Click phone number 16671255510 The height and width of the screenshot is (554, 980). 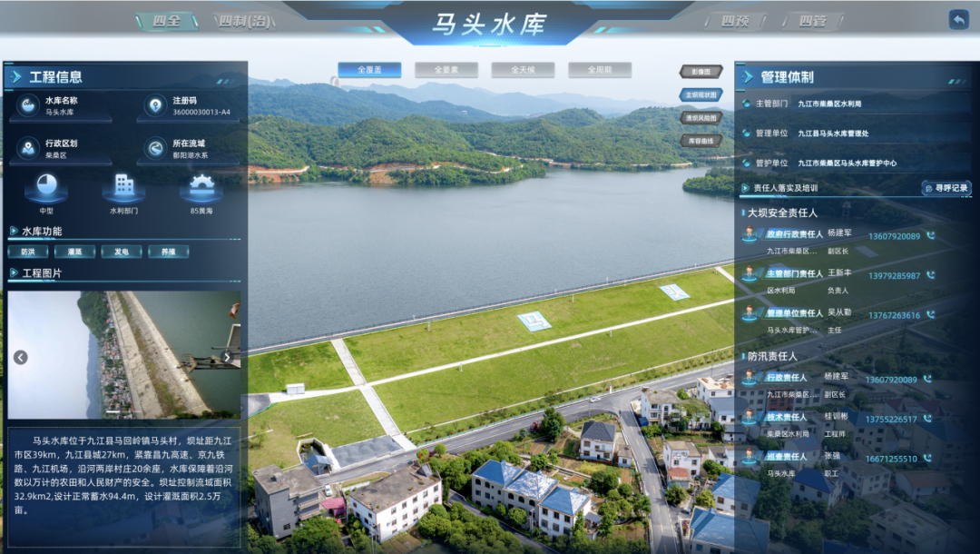pyautogui.click(x=891, y=459)
